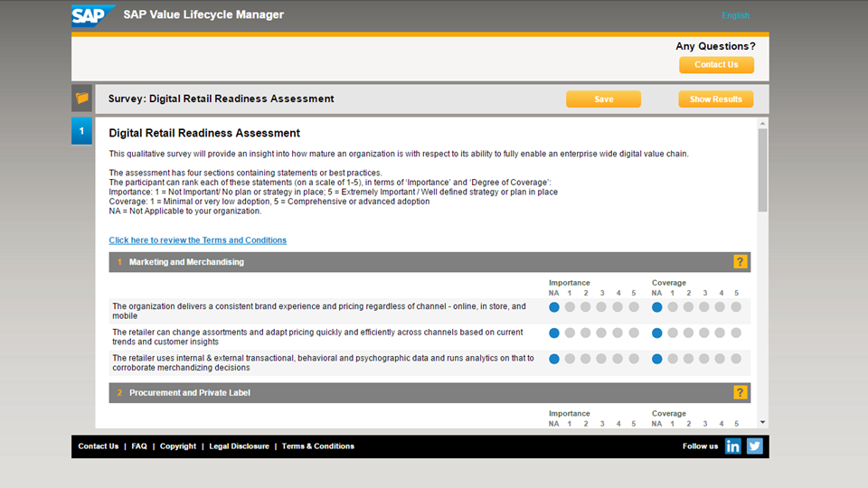The image size is (868, 488).
Task: Set Importance NA for consistent brand experience
Action: [554, 307]
